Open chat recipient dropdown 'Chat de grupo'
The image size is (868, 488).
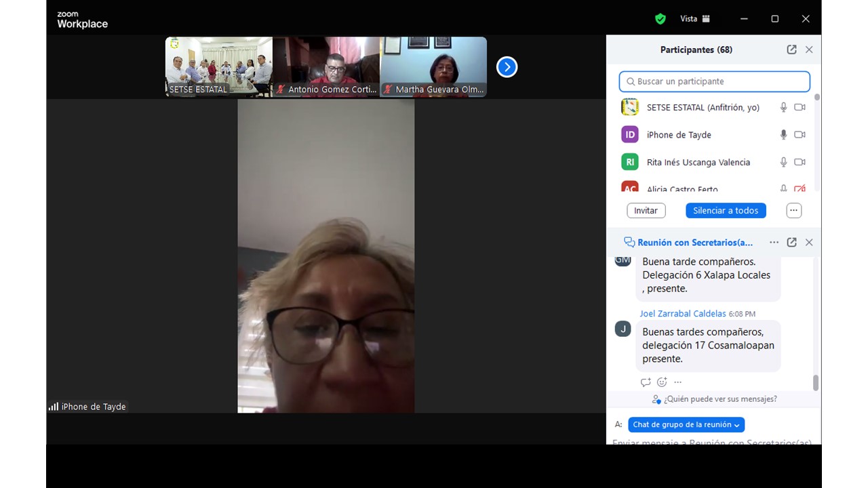coord(686,424)
